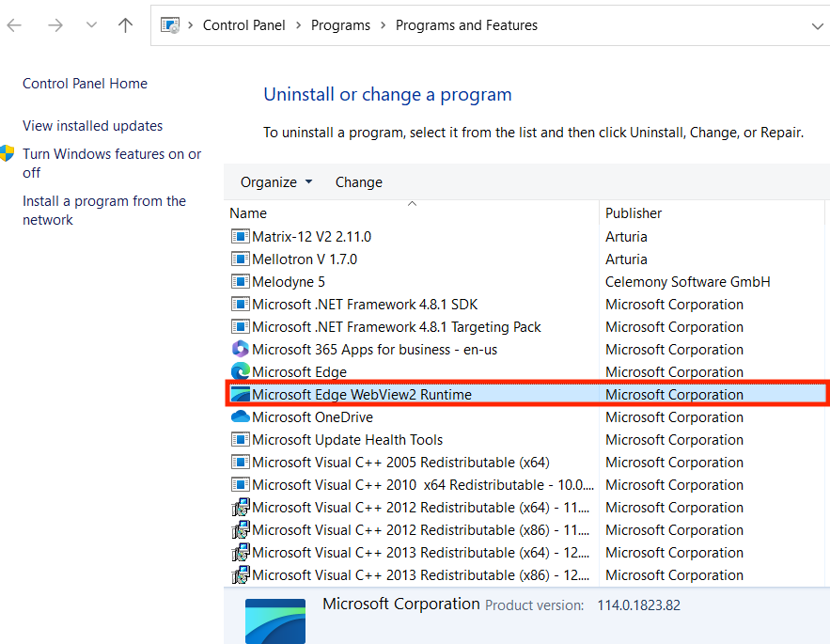Select Visual C++ 2012 Redistributable (x86)
The height and width of the screenshot is (644, 830).
coord(421,530)
